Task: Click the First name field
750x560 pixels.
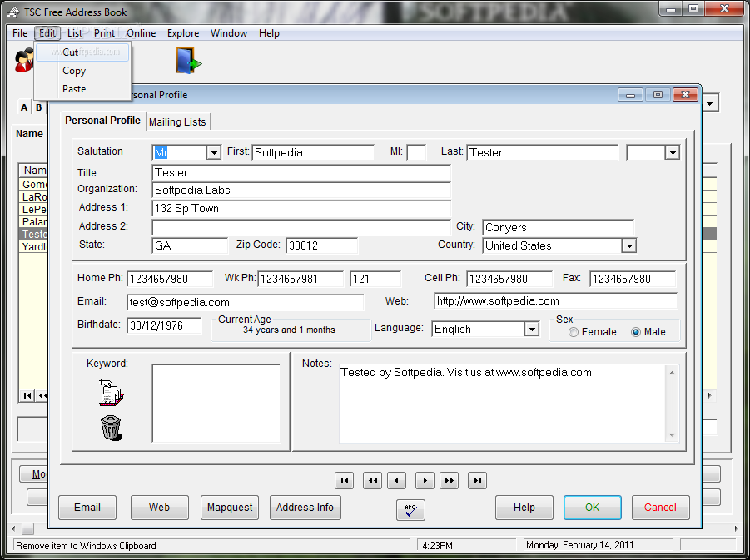Action: (x=313, y=152)
